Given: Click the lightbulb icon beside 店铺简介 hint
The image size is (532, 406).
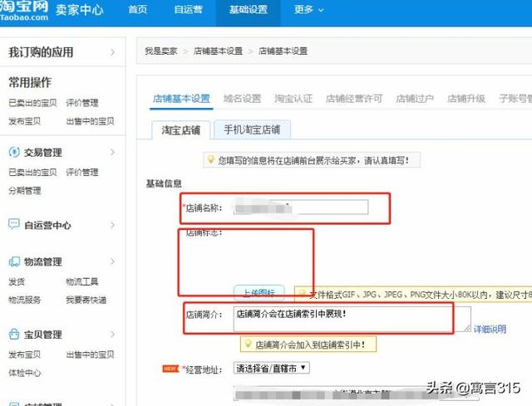Looking at the screenshot, I should coord(247,344).
